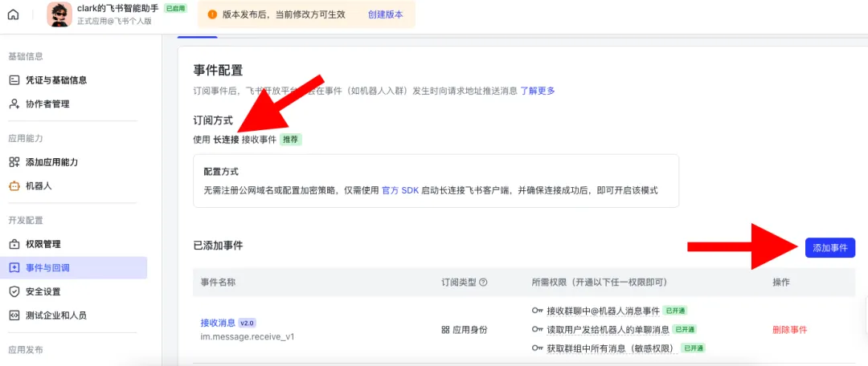Screen dimensions: 868x366
Task: Open 接收群聊中@机器人消息事件 permission
Action: 603,311
